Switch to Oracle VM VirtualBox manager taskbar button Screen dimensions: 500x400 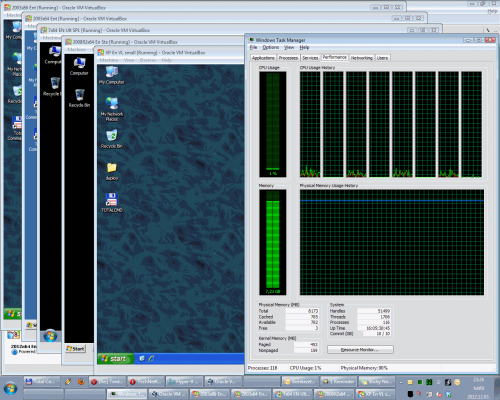(x=168, y=394)
